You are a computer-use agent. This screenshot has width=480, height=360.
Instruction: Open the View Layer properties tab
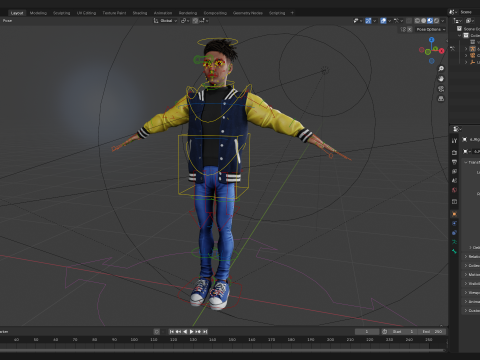click(454, 171)
